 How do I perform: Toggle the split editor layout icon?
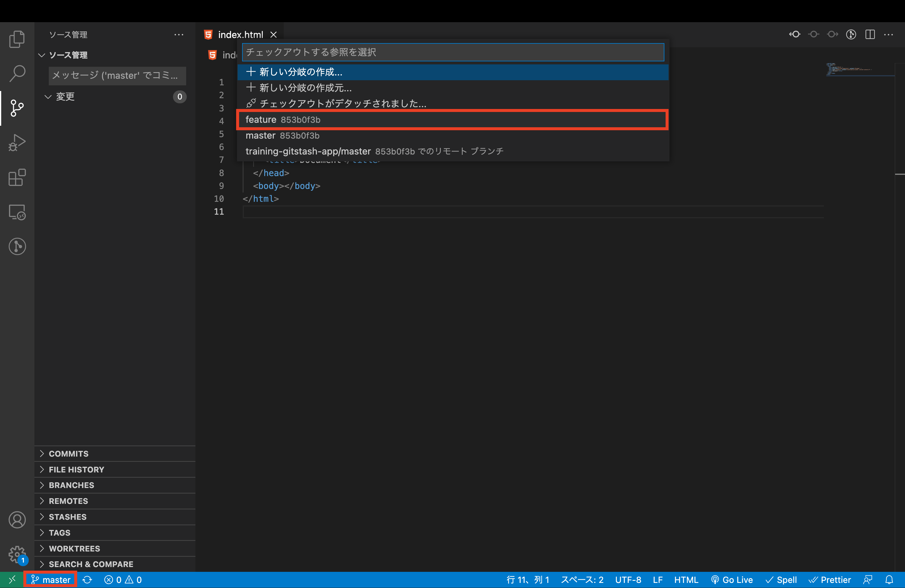point(870,34)
